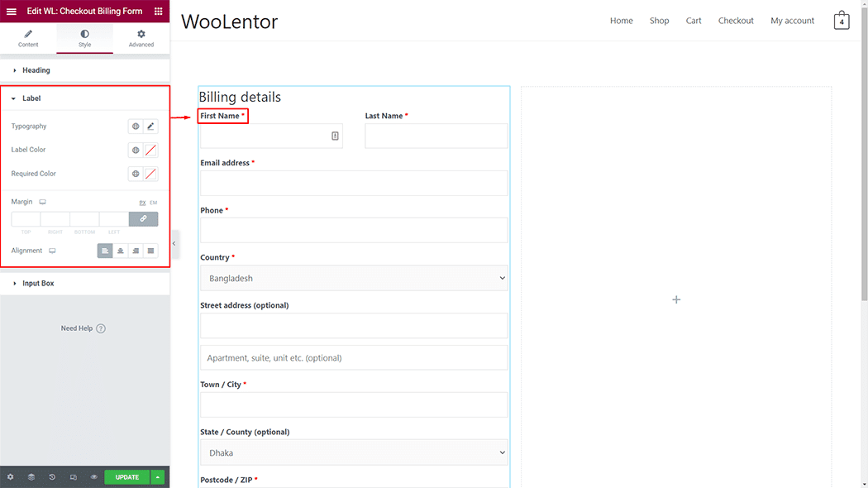Image resolution: width=868 pixels, height=488 pixels.
Task: Open page Settings gear in bottom bar
Action: point(10,477)
